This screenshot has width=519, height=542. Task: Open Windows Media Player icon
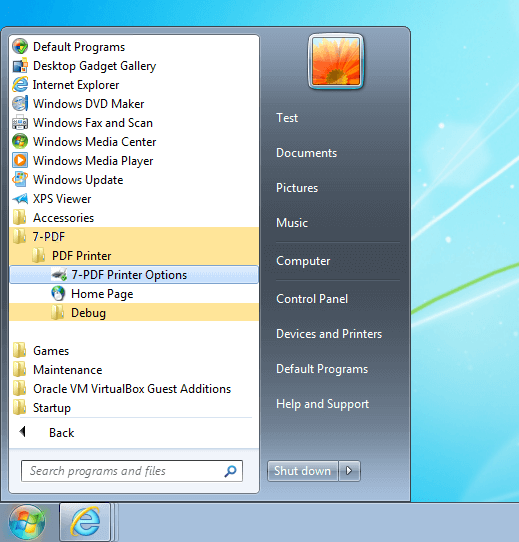tap(20, 160)
